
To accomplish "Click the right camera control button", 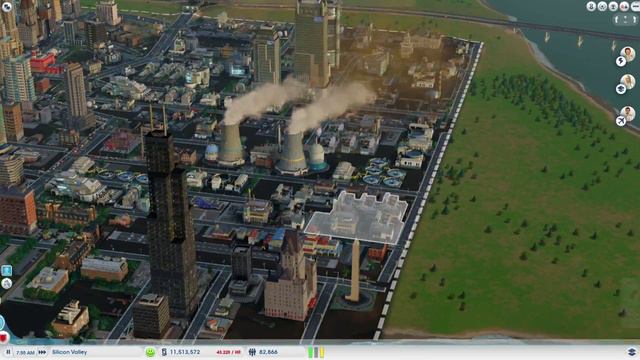I will 635,19.
